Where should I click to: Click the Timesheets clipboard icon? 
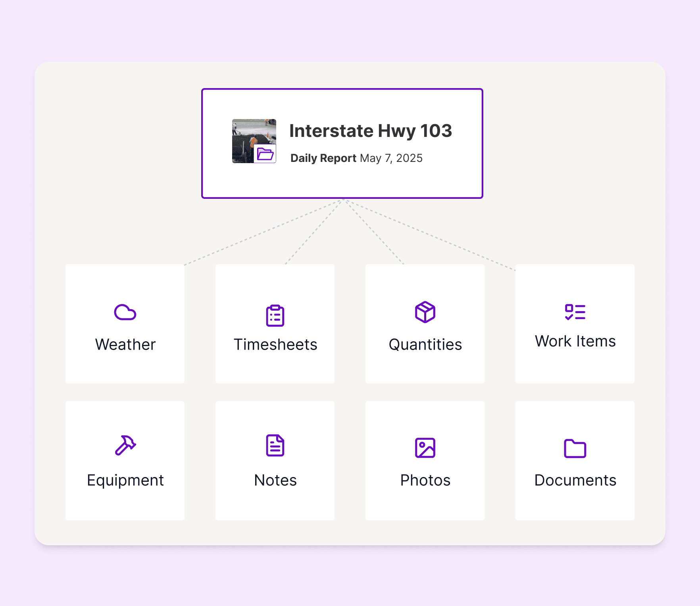point(275,316)
